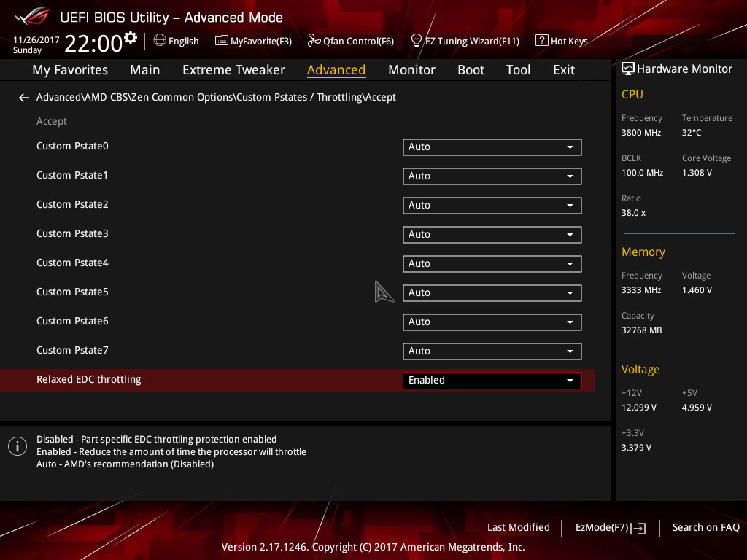Click the back arrow in breadcrumb
This screenshot has width=747, height=560.
(x=24, y=98)
